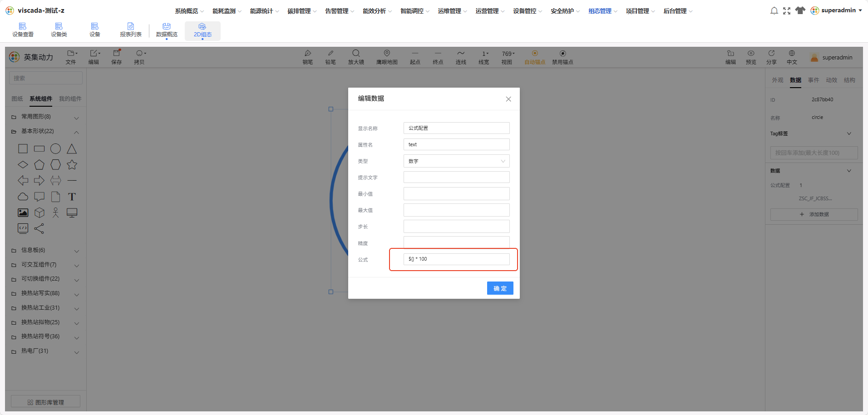The image size is (868, 415).
Task: Close the 编辑数据 dialog
Action: tap(508, 99)
